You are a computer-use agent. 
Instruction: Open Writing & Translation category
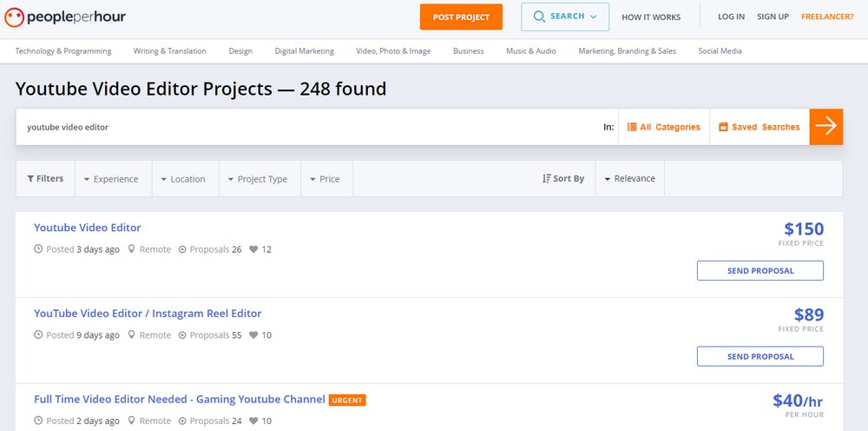[169, 51]
